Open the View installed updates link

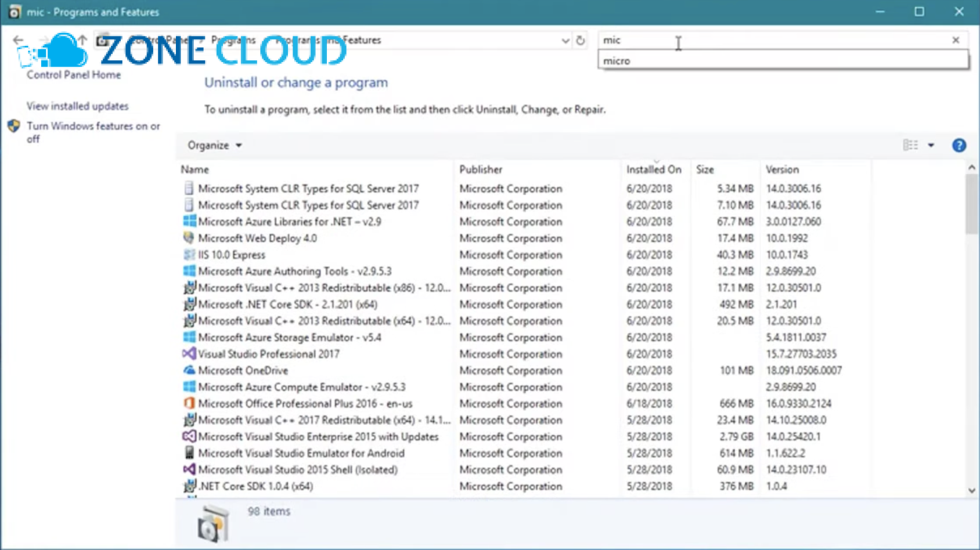77,106
